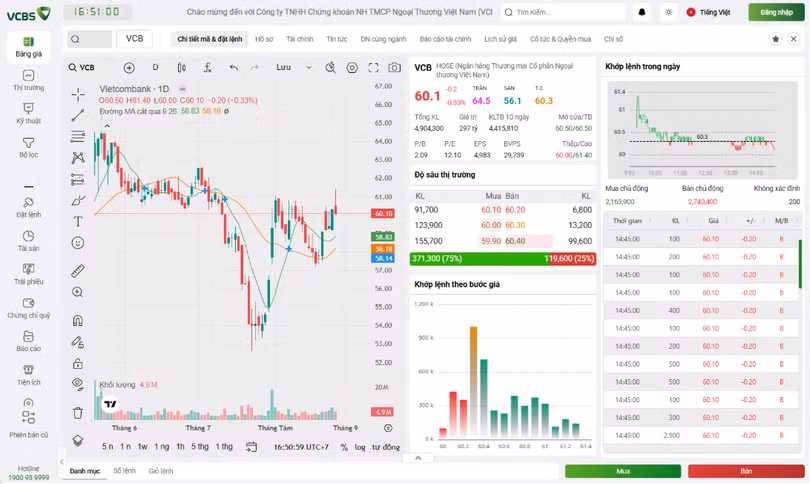Select 1 ng time range
The image size is (810, 484).
click(161, 447)
